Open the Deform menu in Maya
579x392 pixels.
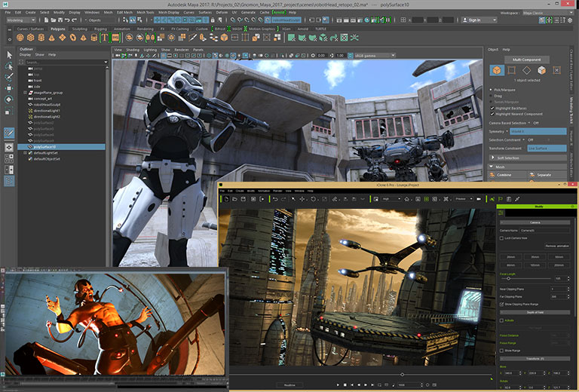coord(222,12)
